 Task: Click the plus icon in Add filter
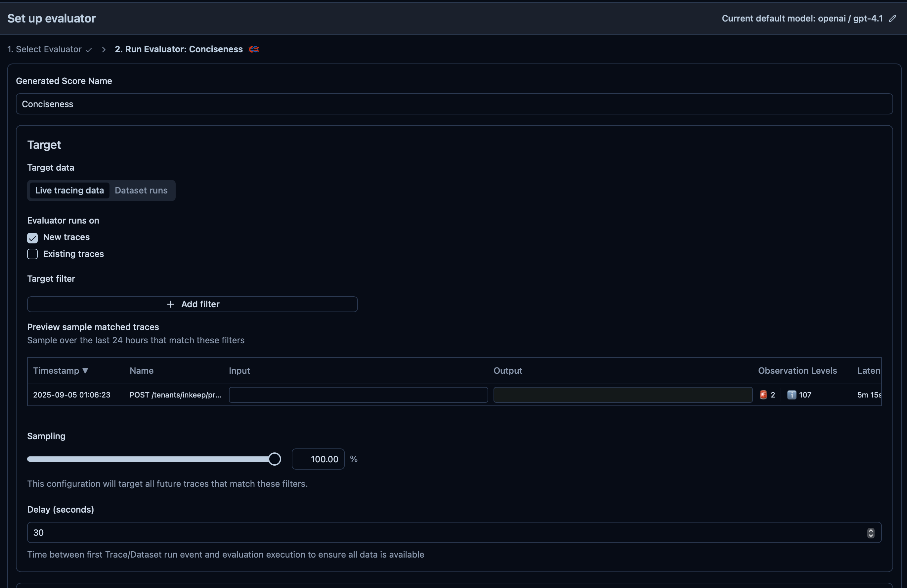click(170, 304)
